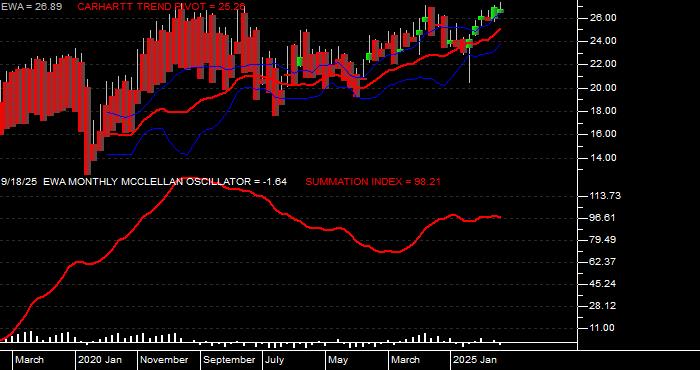Viewport: 700px width, 370px height.
Task: Select the September time axis label
Action: 229,360
